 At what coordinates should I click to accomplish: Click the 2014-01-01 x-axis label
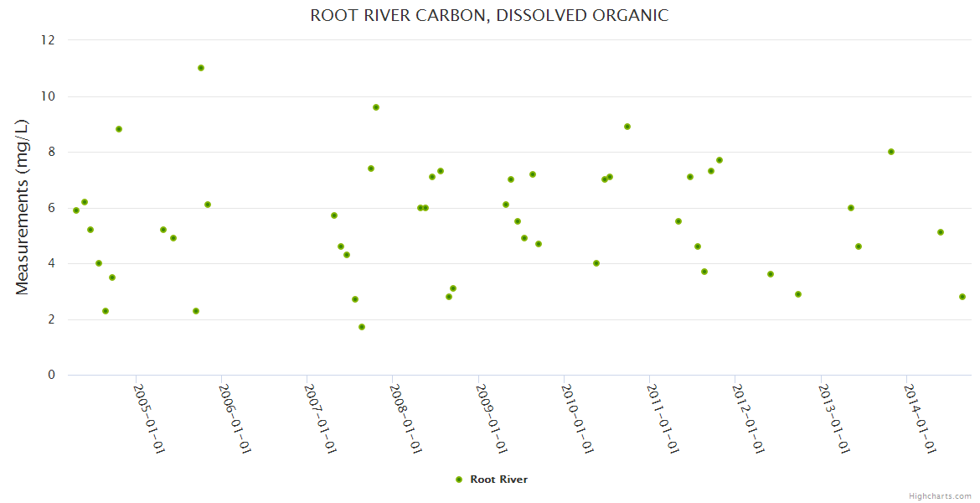tap(920, 419)
